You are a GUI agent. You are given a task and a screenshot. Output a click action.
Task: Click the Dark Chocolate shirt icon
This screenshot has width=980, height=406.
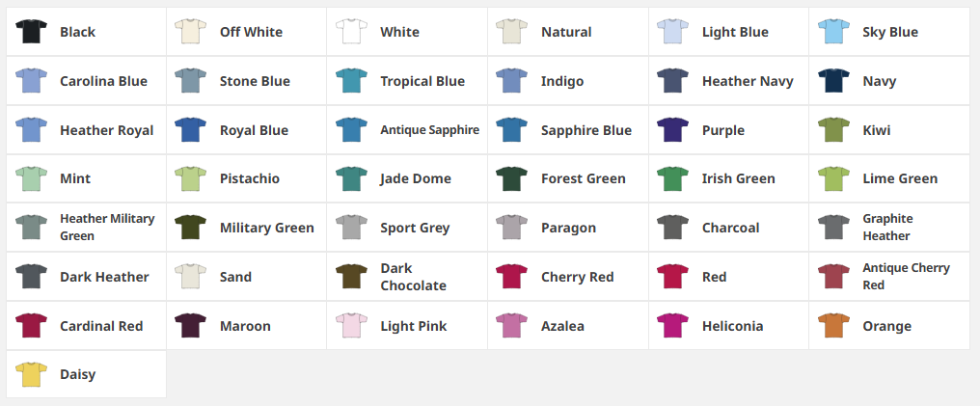[351, 277]
